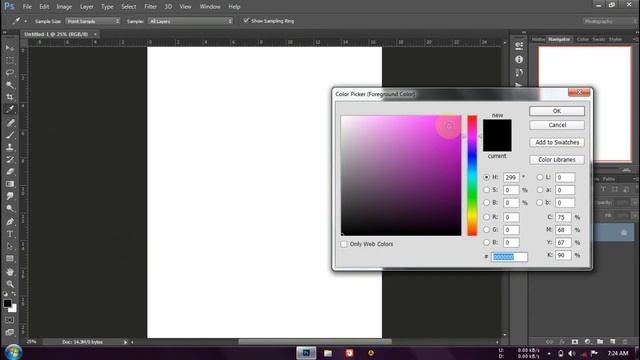
Task: Select the Lab a radio button
Action: click(540, 190)
